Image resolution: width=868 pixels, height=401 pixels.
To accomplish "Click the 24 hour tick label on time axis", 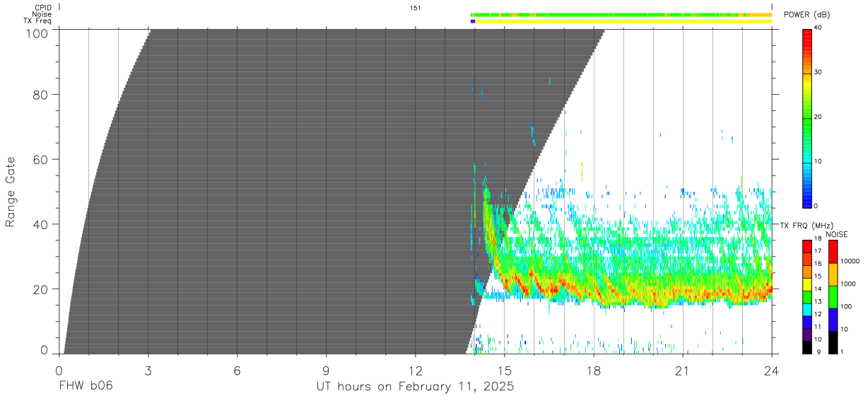I will pos(771,370).
